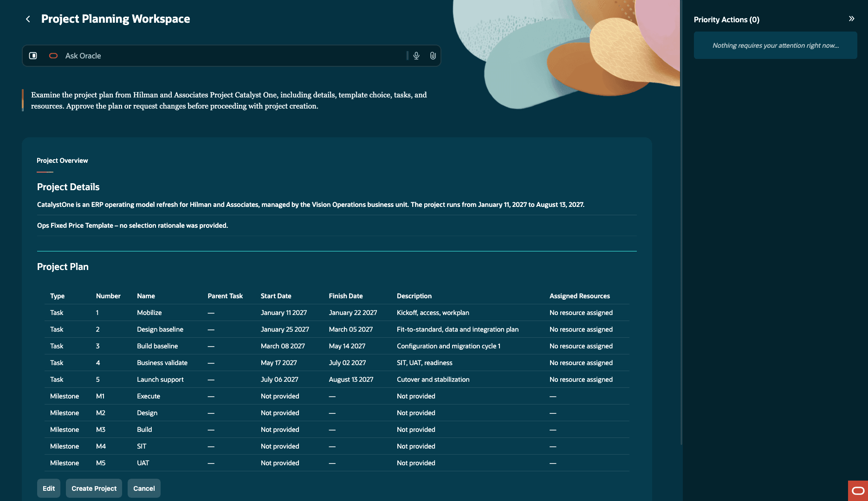The image size is (868, 501).
Task: Select the Launch support task name
Action: [160, 379]
